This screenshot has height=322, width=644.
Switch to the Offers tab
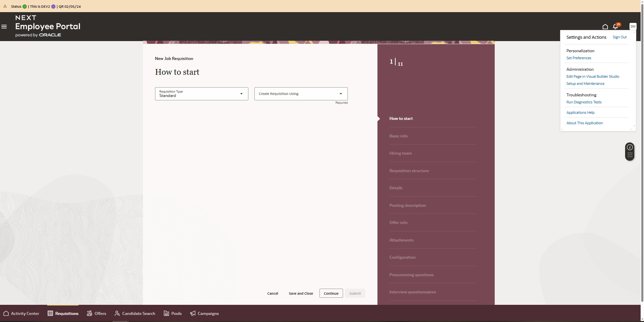pos(96,314)
